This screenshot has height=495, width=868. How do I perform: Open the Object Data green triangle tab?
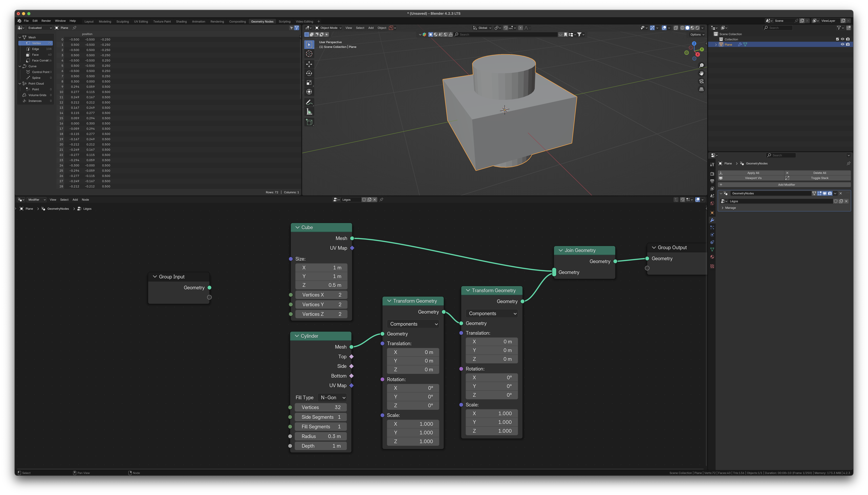coord(712,250)
